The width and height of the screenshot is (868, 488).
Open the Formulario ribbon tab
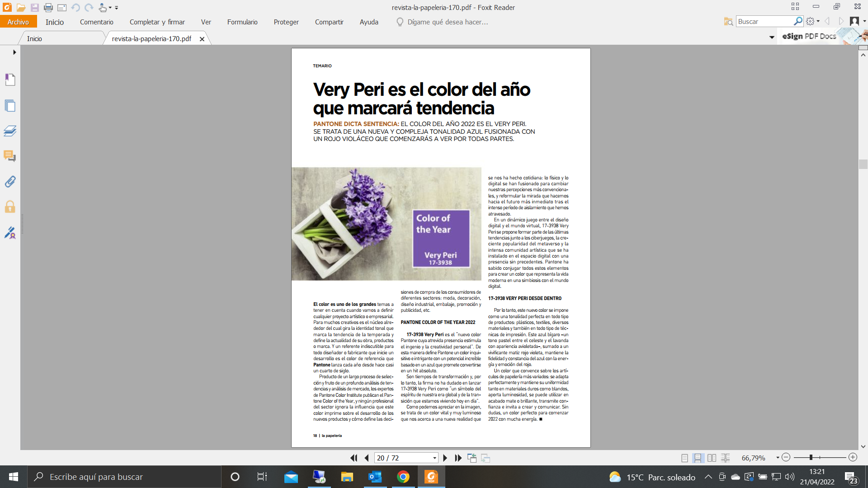tap(242, 22)
